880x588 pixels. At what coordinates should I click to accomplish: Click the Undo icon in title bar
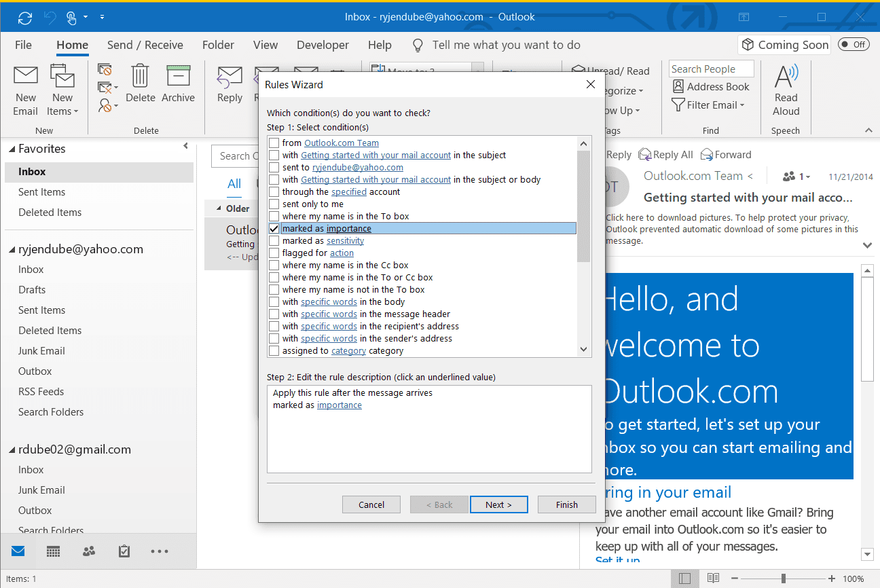pyautogui.click(x=50, y=17)
